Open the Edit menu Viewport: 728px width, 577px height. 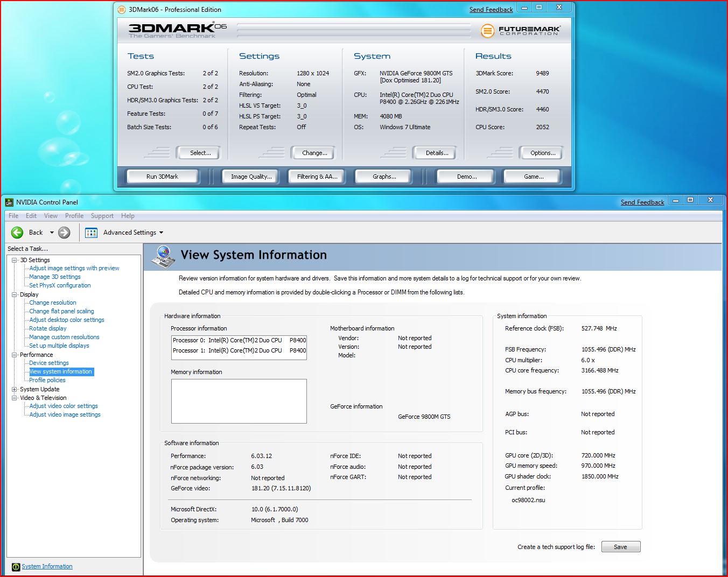tap(31, 216)
